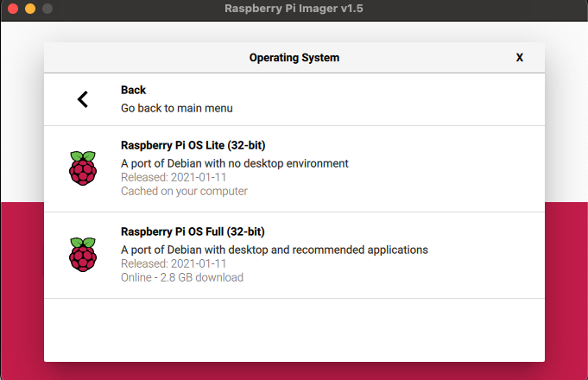The height and width of the screenshot is (380, 588).
Task: Click 'Cached on your computer' status text
Action: click(184, 192)
